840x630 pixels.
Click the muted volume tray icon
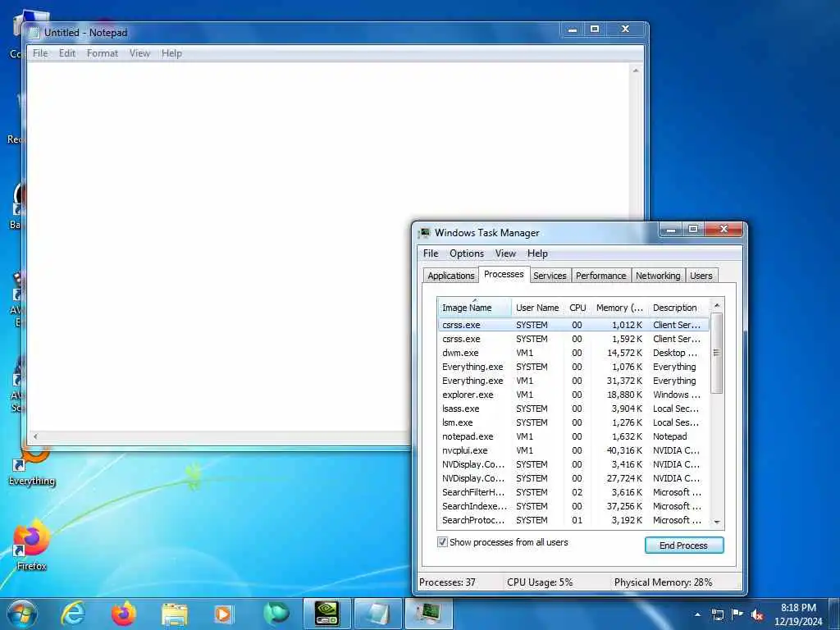point(757,615)
